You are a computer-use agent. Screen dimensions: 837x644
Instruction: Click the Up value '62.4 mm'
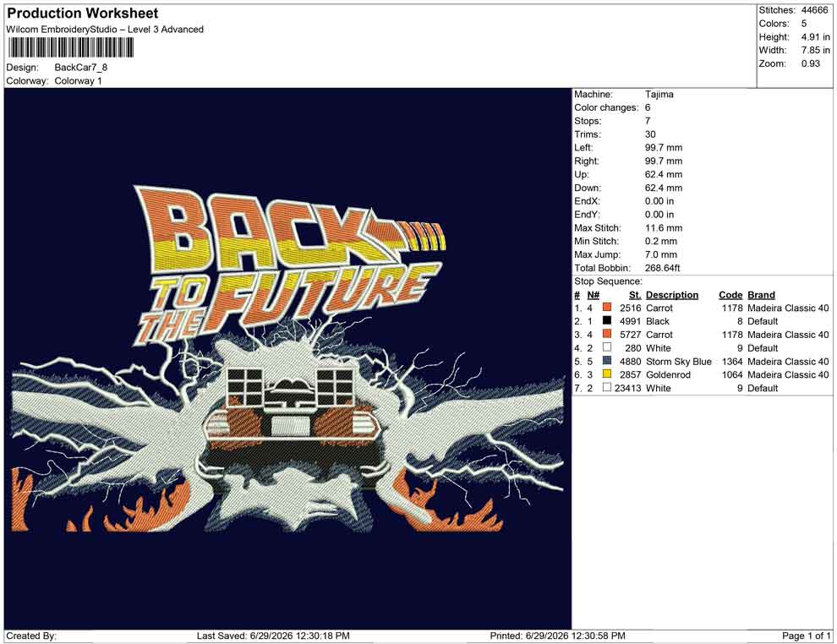point(664,174)
